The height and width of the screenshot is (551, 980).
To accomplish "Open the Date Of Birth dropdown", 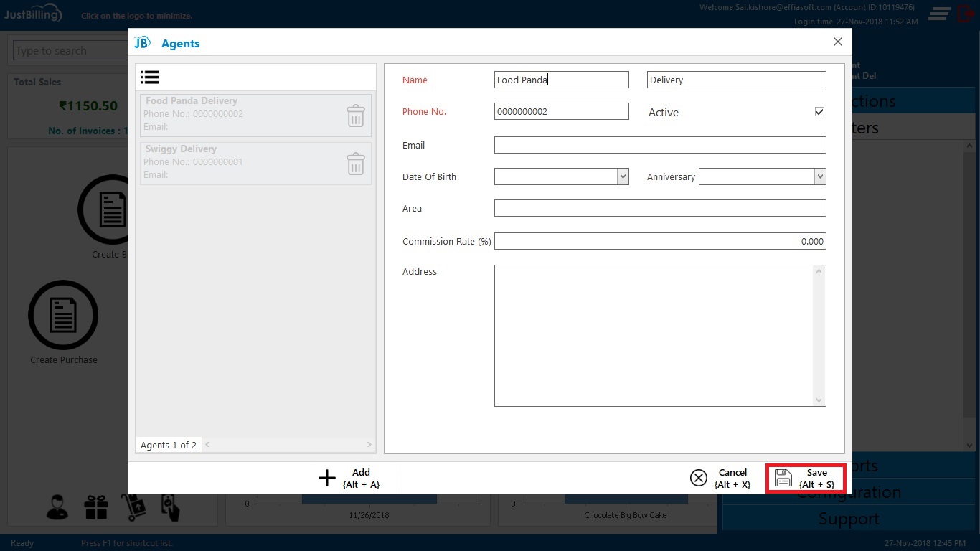I will pos(623,176).
